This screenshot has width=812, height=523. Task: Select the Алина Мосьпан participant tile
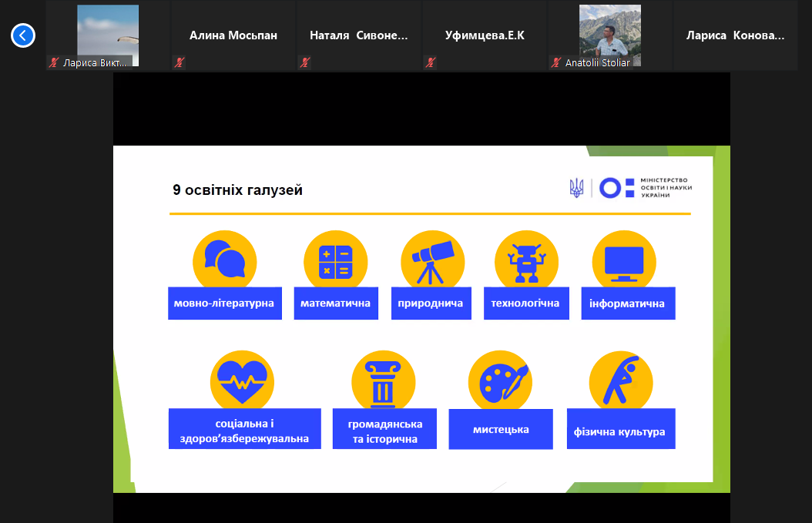coord(233,35)
